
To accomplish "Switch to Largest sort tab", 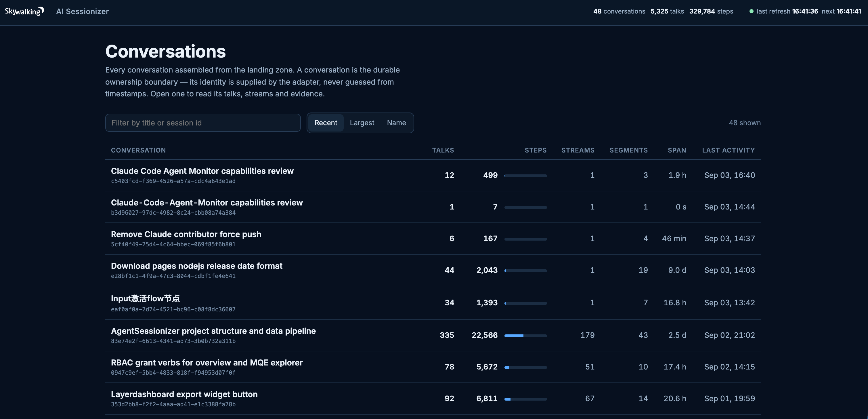I will [x=362, y=123].
